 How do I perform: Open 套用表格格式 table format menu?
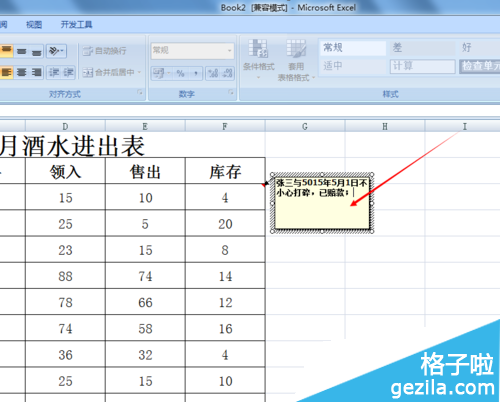[x=296, y=60]
